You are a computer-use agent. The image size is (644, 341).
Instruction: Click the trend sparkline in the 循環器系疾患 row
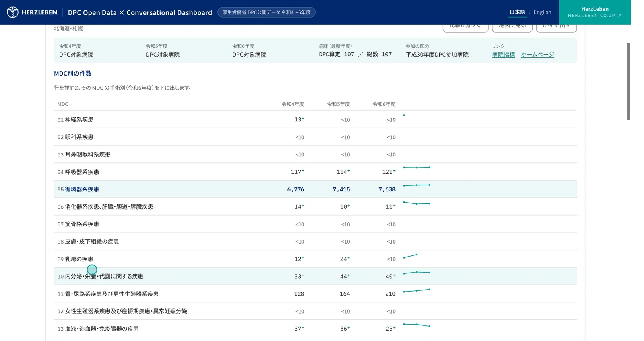(x=417, y=185)
